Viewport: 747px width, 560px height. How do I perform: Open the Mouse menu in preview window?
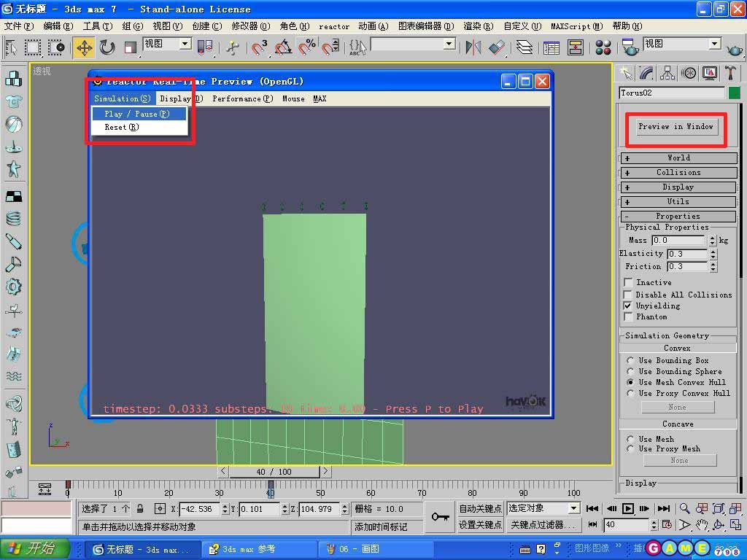point(293,98)
